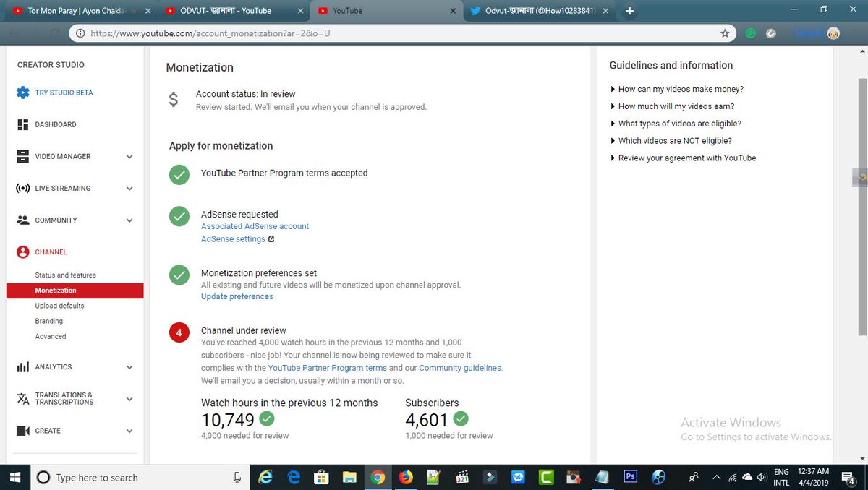Open Advanced channel settings in sidebar
This screenshot has height=490, width=868.
(x=50, y=337)
